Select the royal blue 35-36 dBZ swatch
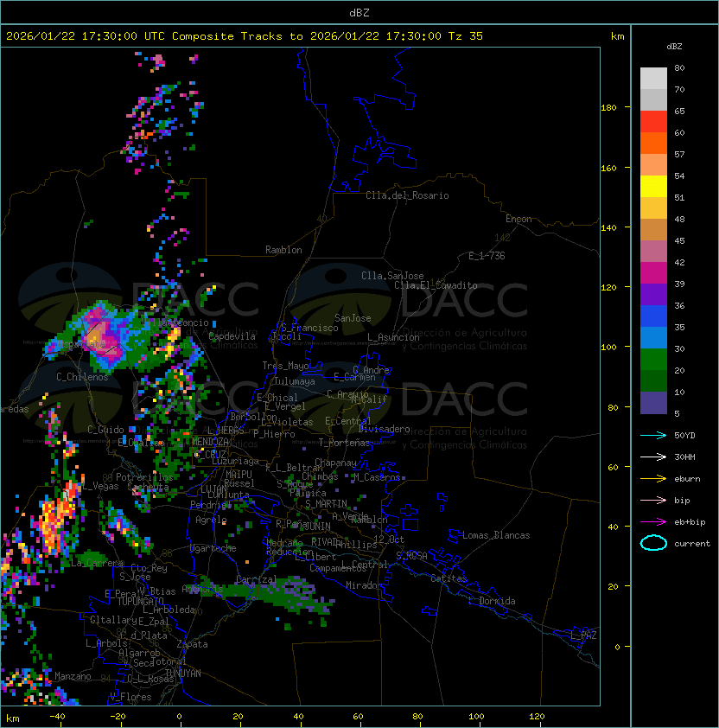719x728 pixels. (x=653, y=316)
